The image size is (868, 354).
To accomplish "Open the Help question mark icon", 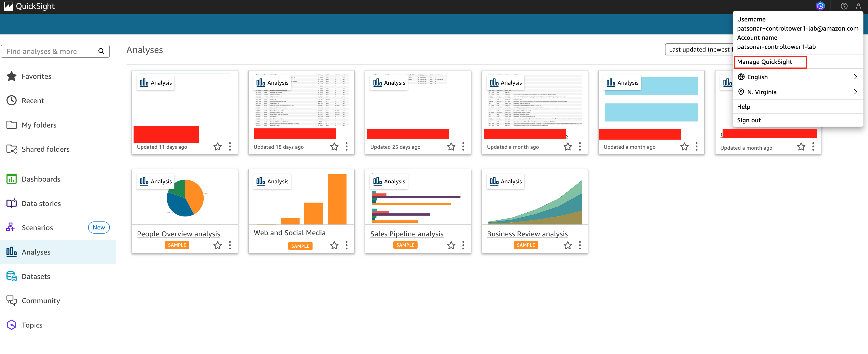I will click(x=844, y=6).
